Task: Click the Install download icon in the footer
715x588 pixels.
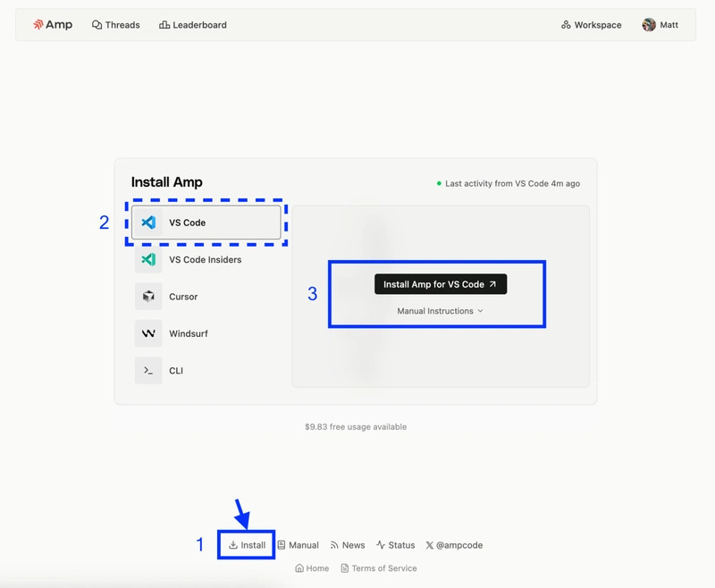Action: [233, 545]
